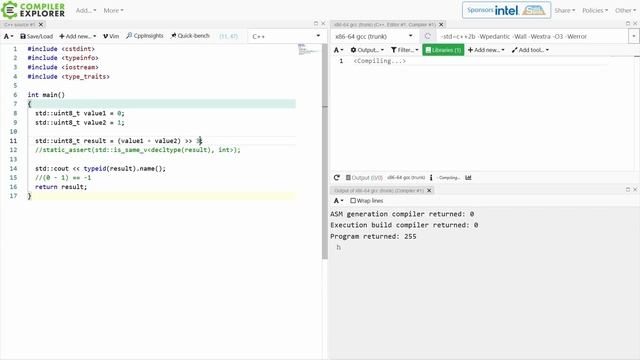
Task: Click the compiler options input field
Action: 533,36
